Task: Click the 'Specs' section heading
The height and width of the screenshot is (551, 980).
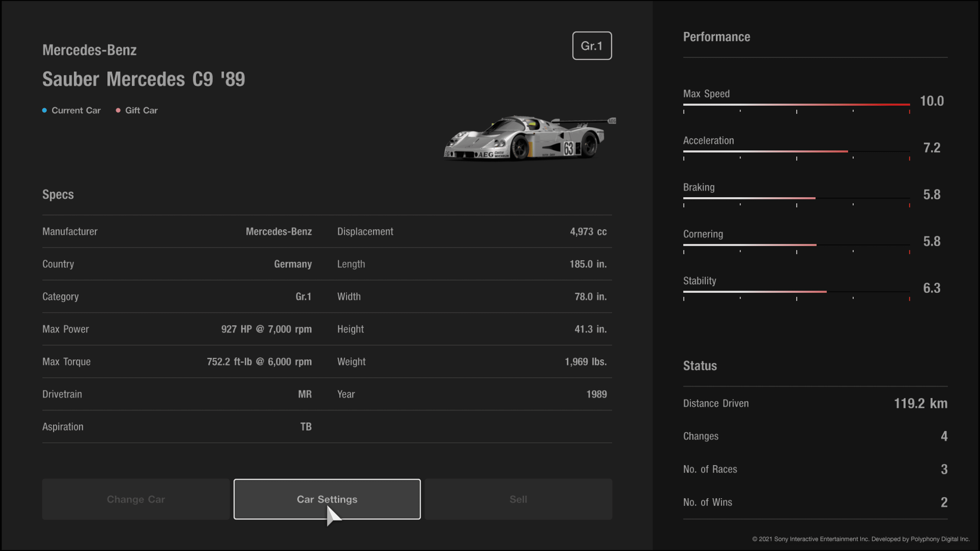Action: click(x=58, y=195)
